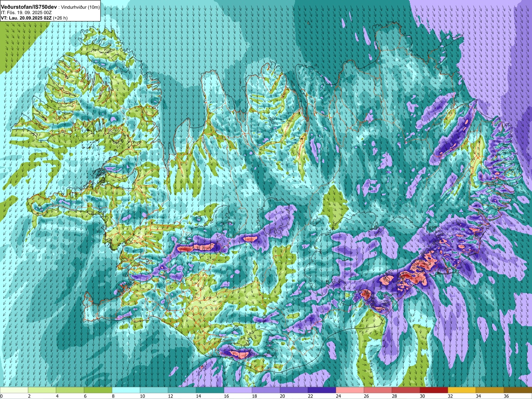
Task: Click the legend value '12'
Action: click(170, 396)
